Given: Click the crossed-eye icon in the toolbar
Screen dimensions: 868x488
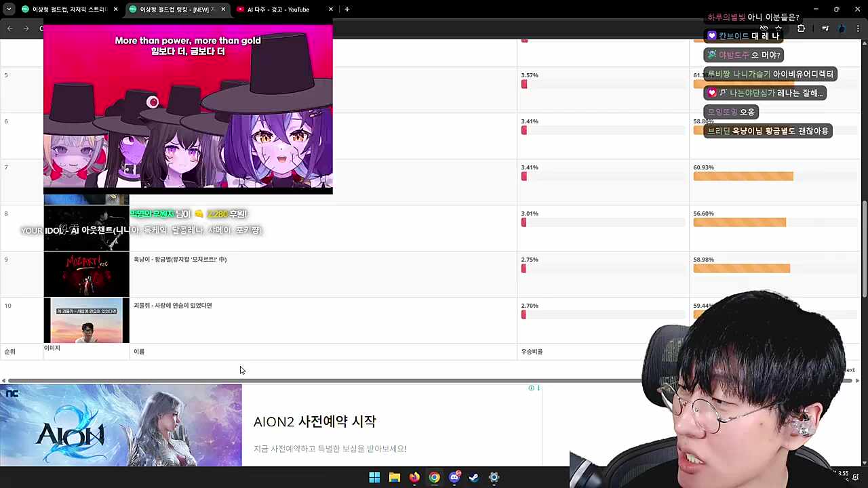Looking at the screenshot, I should (764, 28).
